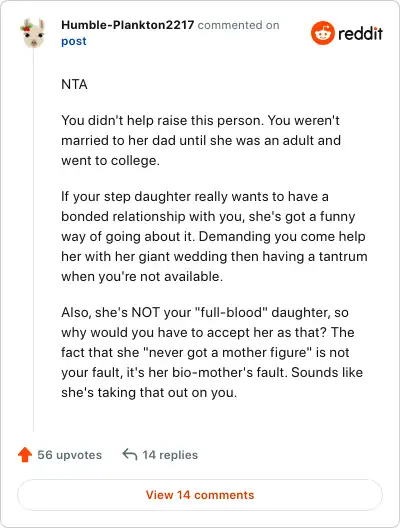Open Humble-Plankton2217 profile link

click(128, 25)
